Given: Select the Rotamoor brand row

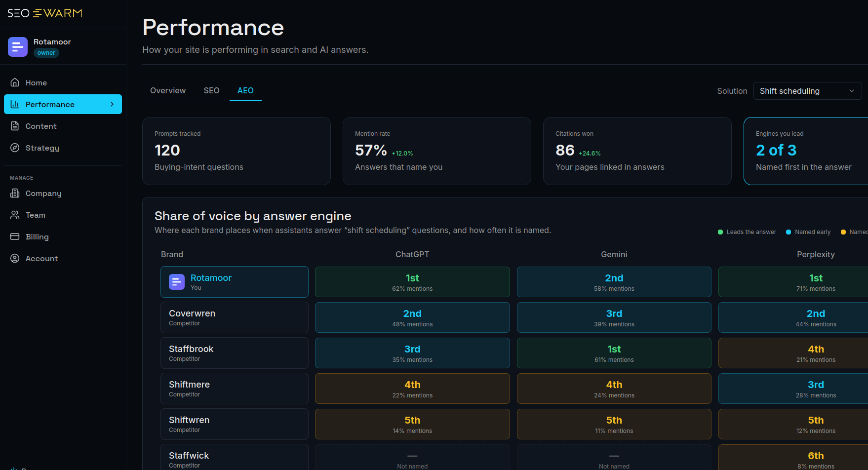Looking at the screenshot, I should pos(235,282).
